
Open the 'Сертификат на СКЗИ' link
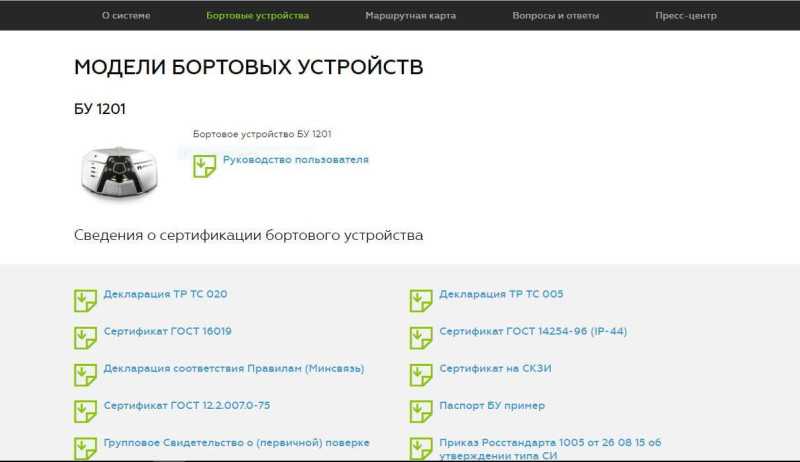495,368
